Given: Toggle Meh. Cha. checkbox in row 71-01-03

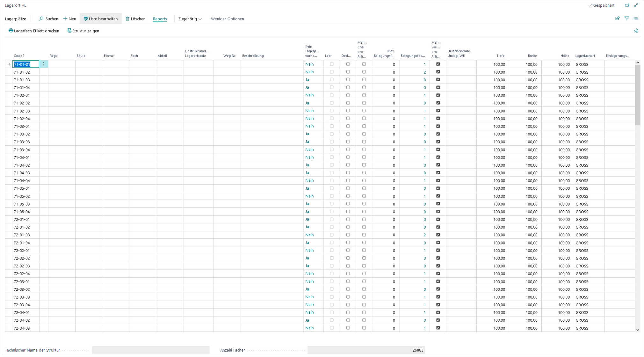Looking at the screenshot, I should point(364,80).
